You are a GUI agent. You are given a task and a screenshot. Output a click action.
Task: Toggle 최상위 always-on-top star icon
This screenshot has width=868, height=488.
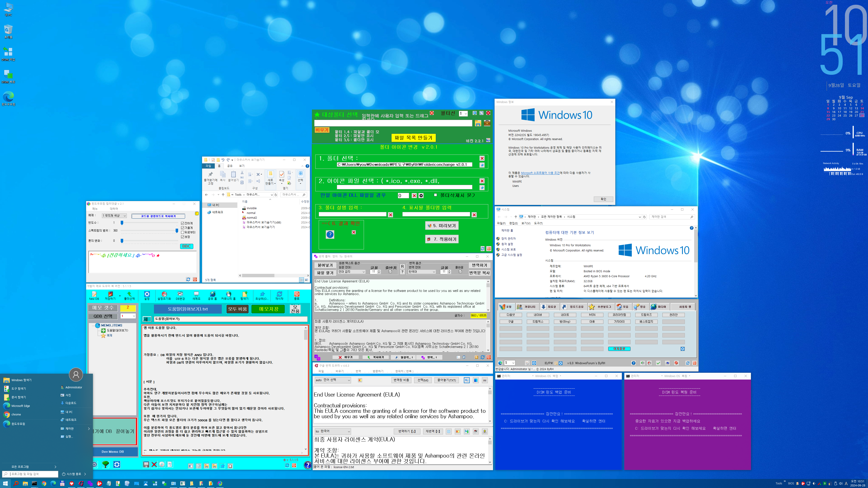click(x=262, y=295)
